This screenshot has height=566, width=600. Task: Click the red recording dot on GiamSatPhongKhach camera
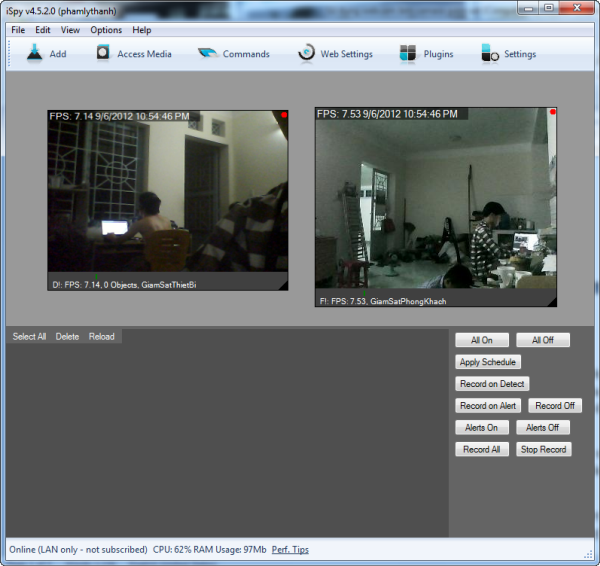point(553,112)
